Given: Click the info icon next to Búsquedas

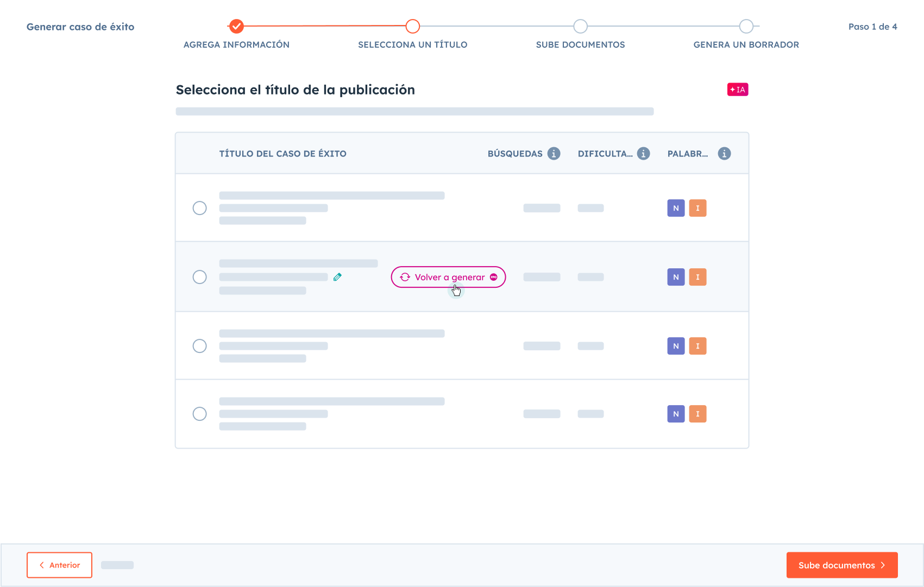Looking at the screenshot, I should click(x=554, y=154).
